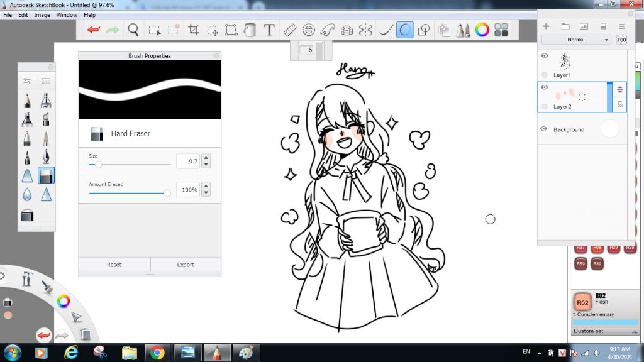Open the layer panel menu icon
Image resolution: width=644 pixels, height=362 pixels.
(621, 26)
